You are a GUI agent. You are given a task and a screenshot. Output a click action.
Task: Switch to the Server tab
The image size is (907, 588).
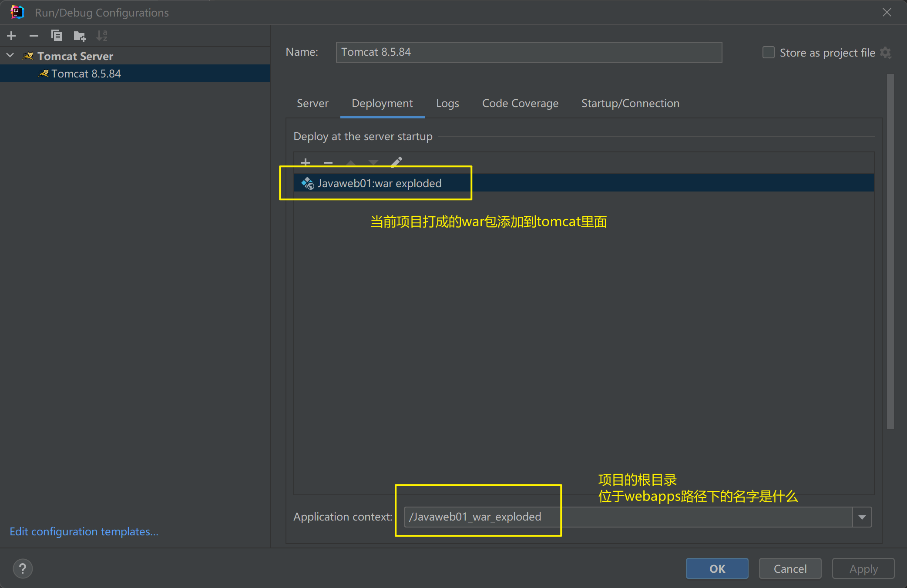click(312, 104)
